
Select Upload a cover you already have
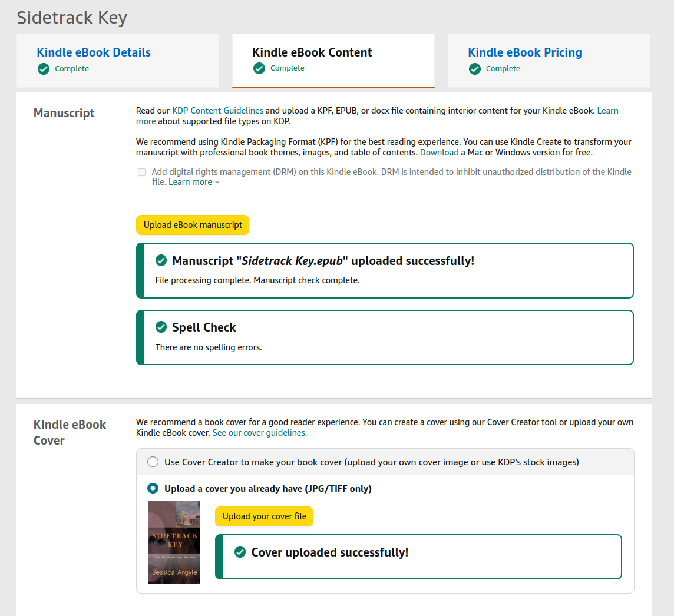point(153,489)
